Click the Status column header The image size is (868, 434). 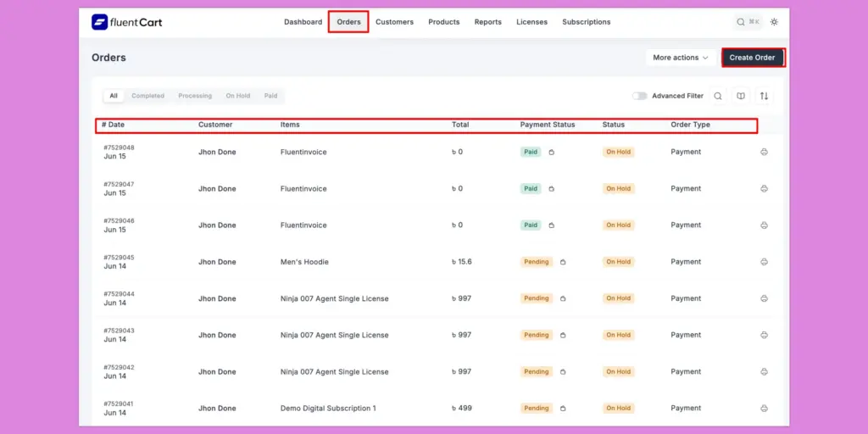tap(614, 125)
